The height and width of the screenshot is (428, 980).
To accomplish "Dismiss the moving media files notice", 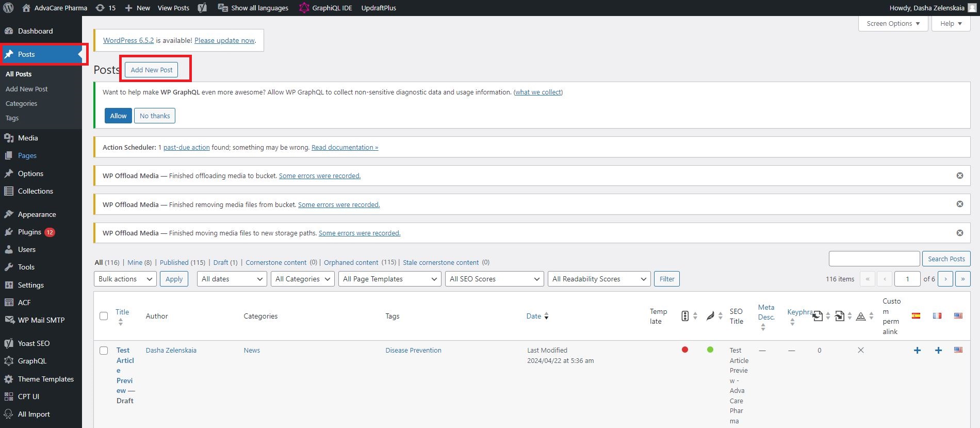I will [x=960, y=233].
